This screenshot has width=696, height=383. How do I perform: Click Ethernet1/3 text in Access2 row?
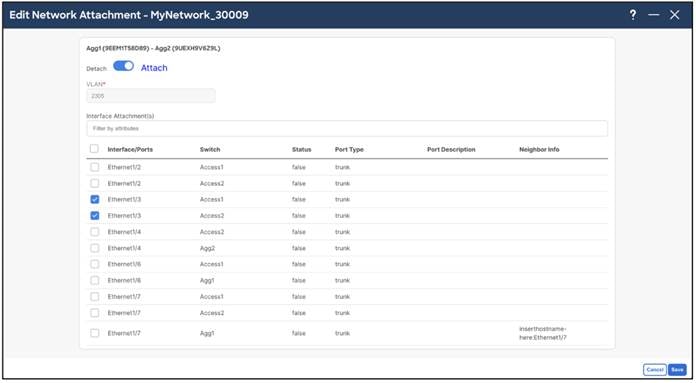(124, 216)
